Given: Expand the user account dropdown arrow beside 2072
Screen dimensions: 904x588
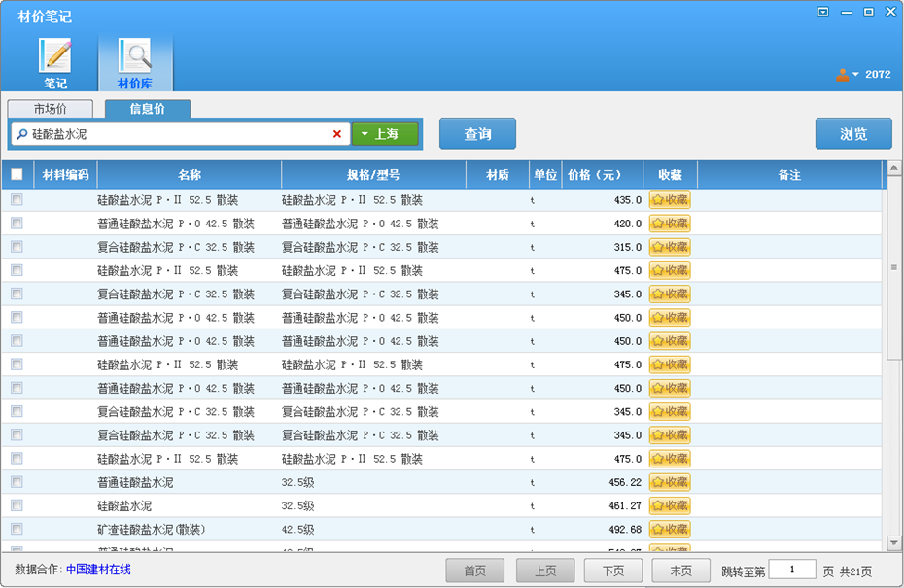Looking at the screenshot, I should 855,75.
